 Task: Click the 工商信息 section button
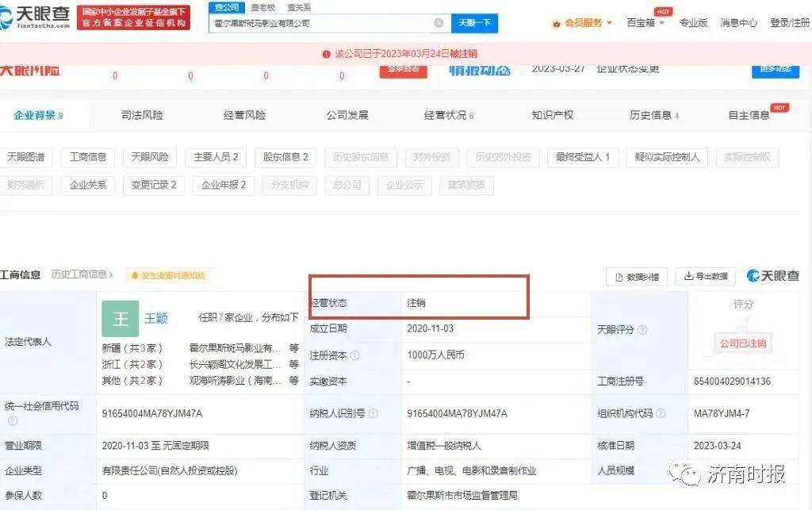pos(87,157)
